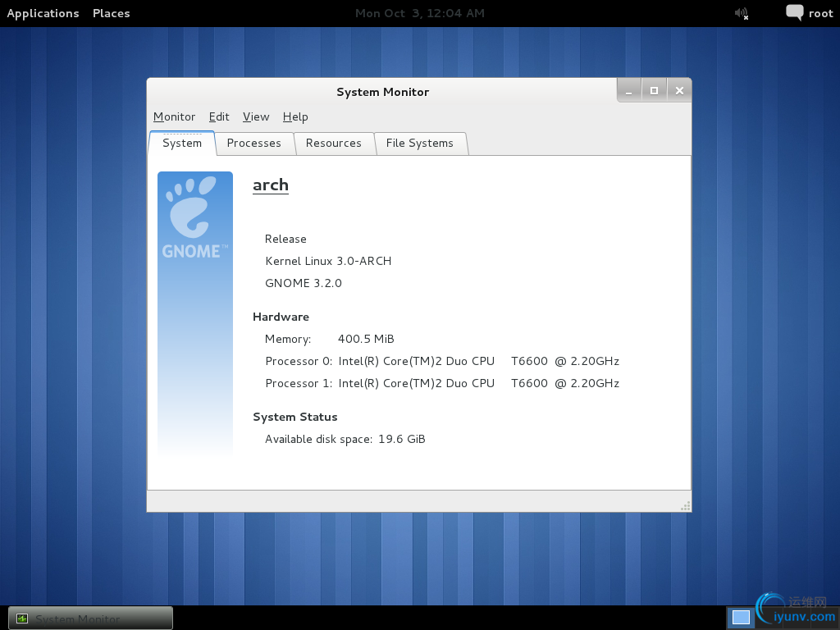This screenshot has width=840, height=630.
Task: Close the System Monitor window
Action: 679,90
